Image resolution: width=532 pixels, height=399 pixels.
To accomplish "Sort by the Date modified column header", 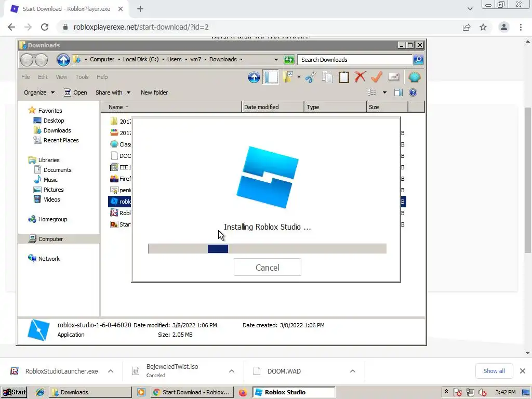I will coord(273,107).
